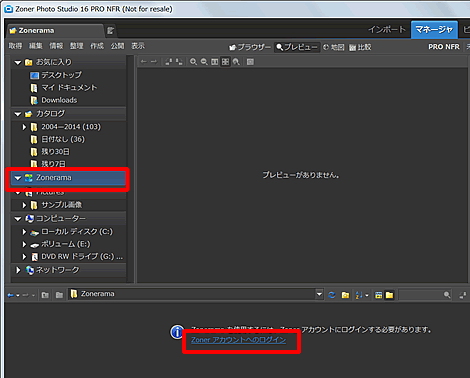Viewport: 470px width, 378px height.
Task: Click the new tab icon beside Zonerama tab
Action: (110, 31)
